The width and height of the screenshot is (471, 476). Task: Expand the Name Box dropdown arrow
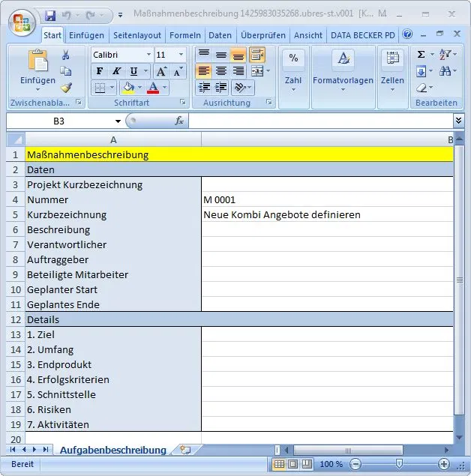pos(118,121)
